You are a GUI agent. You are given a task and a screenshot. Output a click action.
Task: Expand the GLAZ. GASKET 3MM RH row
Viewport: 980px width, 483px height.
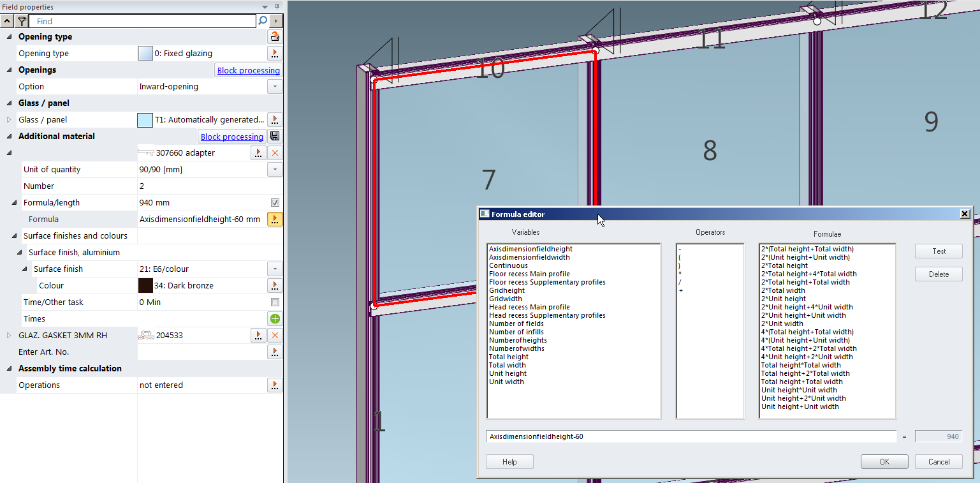tap(9, 336)
